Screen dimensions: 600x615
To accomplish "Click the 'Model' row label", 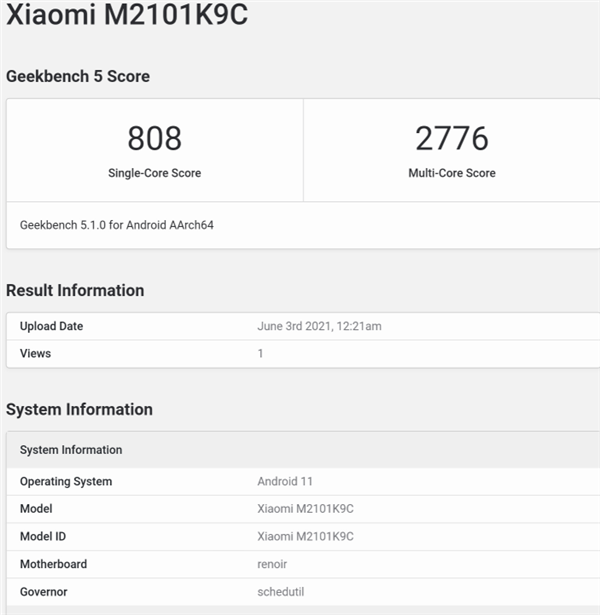I will point(36,509).
